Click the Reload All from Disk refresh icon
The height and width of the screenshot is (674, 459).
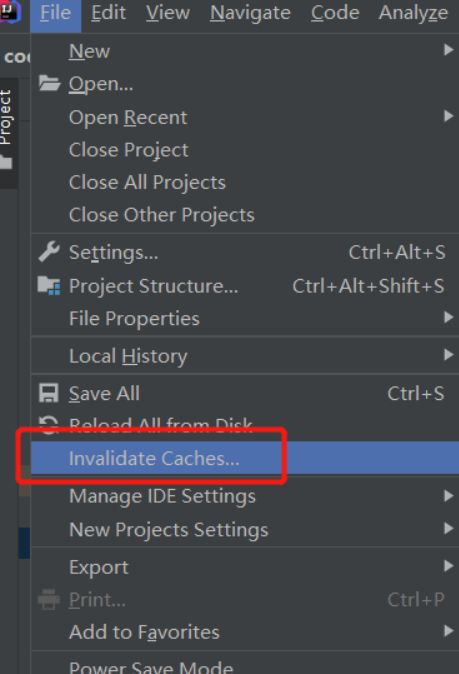pos(49,425)
